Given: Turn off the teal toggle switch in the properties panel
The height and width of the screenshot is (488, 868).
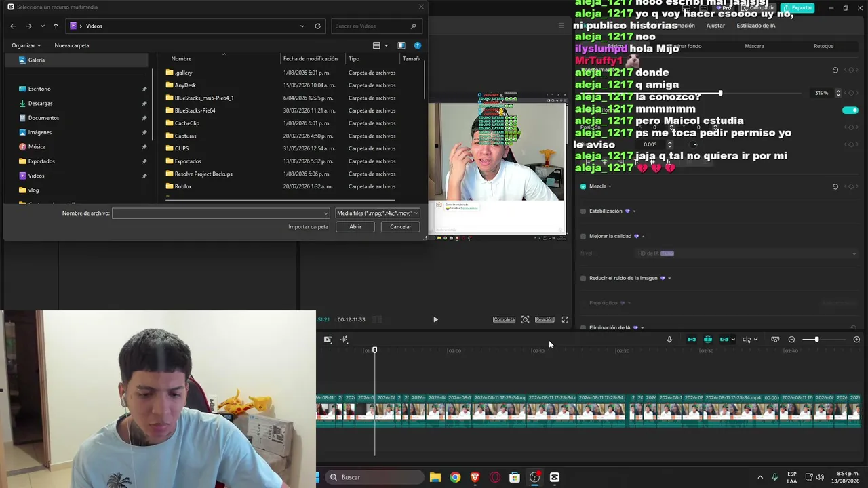Looking at the screenshot, I should click(x=850, y=110).
